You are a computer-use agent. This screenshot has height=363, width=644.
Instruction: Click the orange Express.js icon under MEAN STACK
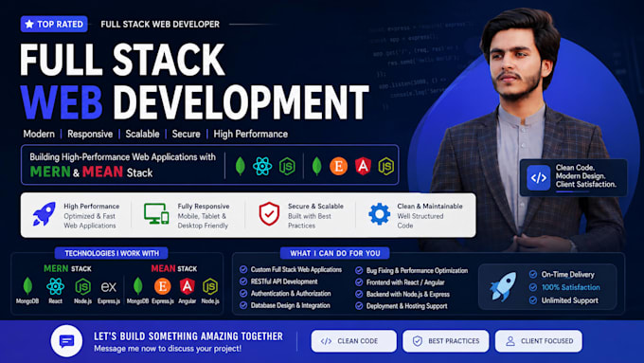coord(163,286)
